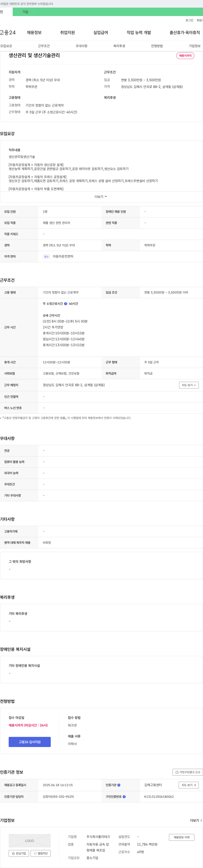Click the 김해고용센터 agency name

(153, 785)
